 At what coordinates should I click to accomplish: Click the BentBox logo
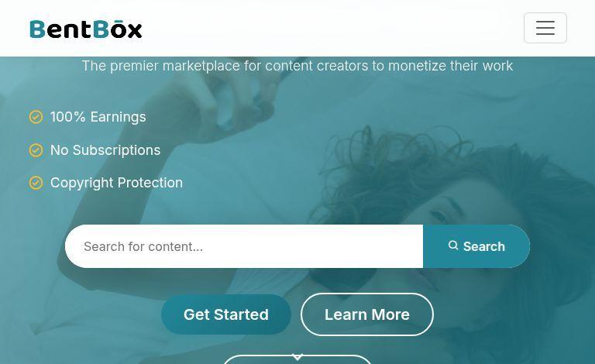tap(86, 29)
